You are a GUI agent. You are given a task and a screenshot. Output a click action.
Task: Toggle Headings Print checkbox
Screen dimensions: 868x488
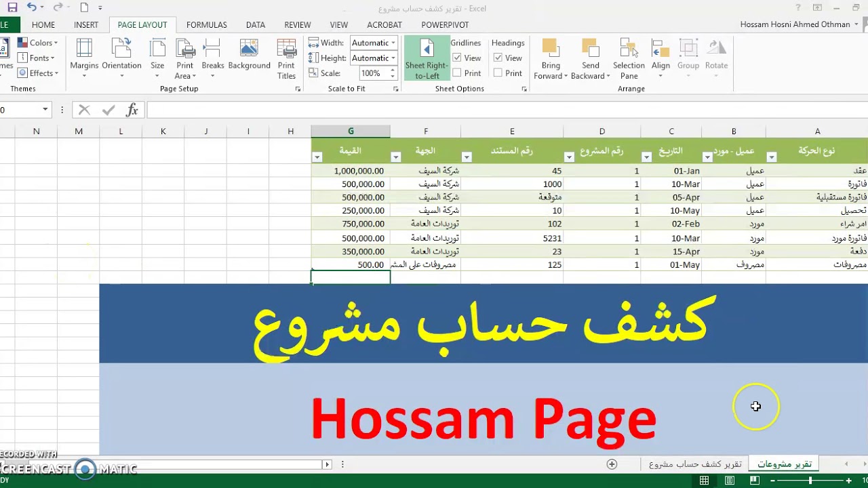498,73
